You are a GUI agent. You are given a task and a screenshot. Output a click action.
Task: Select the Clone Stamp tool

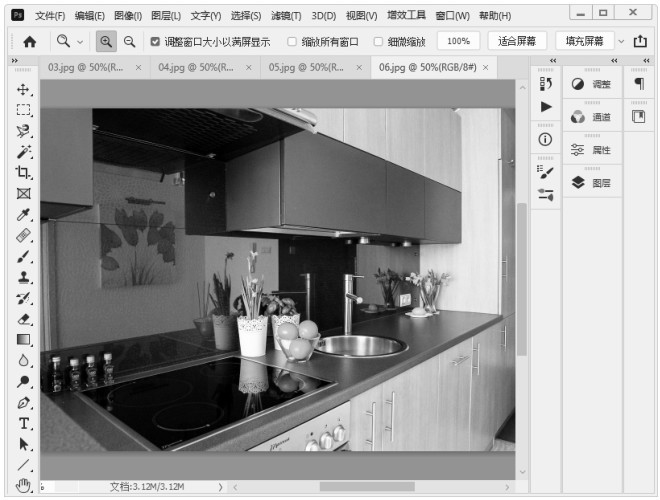(x=23, y=277)
